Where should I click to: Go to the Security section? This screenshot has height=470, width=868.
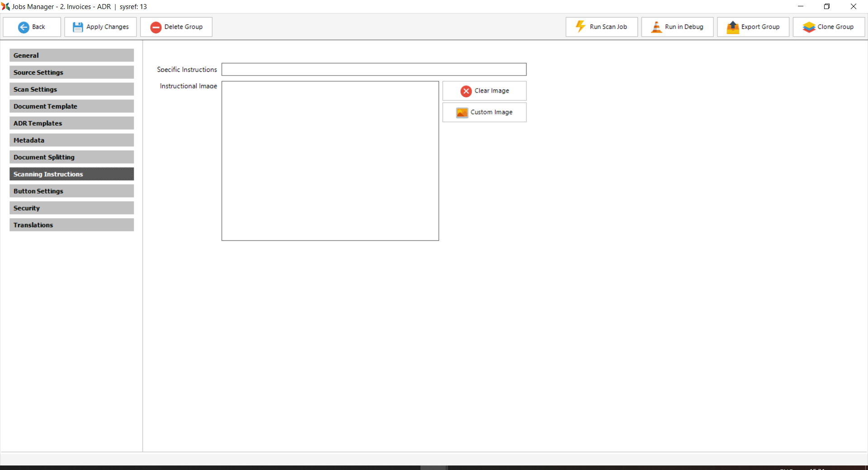[71, 208]
